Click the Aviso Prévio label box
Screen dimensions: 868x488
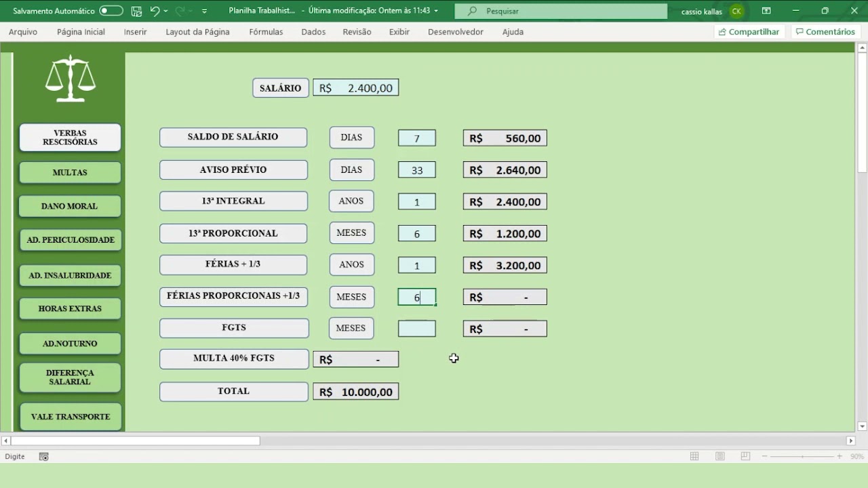[233, 169]
